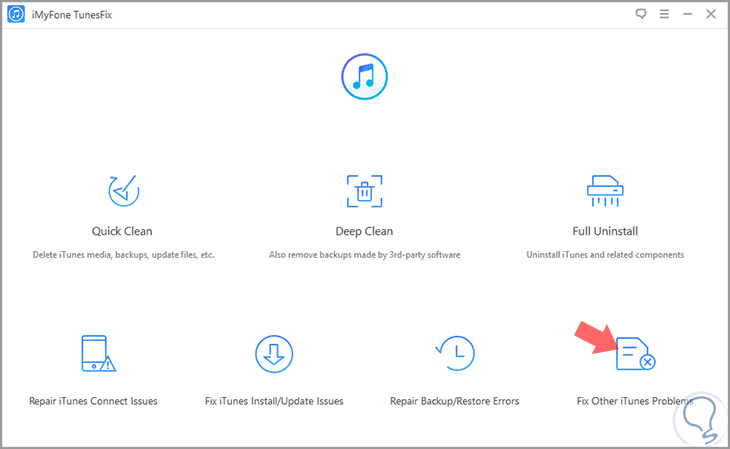Click the central iTunes music note logo

tap(365, 76)
